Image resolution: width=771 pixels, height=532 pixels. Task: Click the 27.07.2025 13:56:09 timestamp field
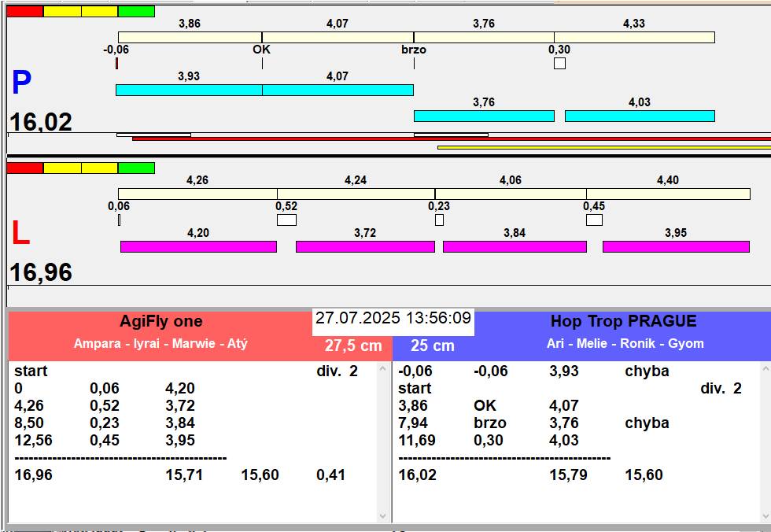(x=393, y=319)
